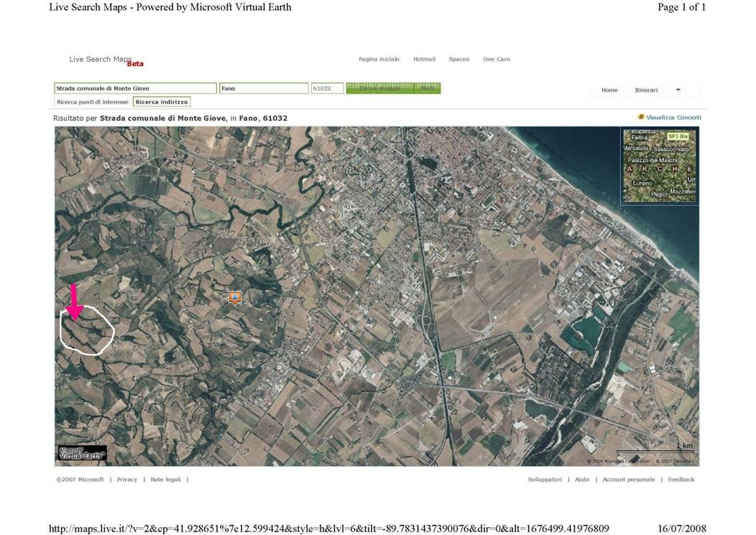Click the Visualizza Concerti link
The width and height of the screenshot is (756, 535).
point(673,117)
